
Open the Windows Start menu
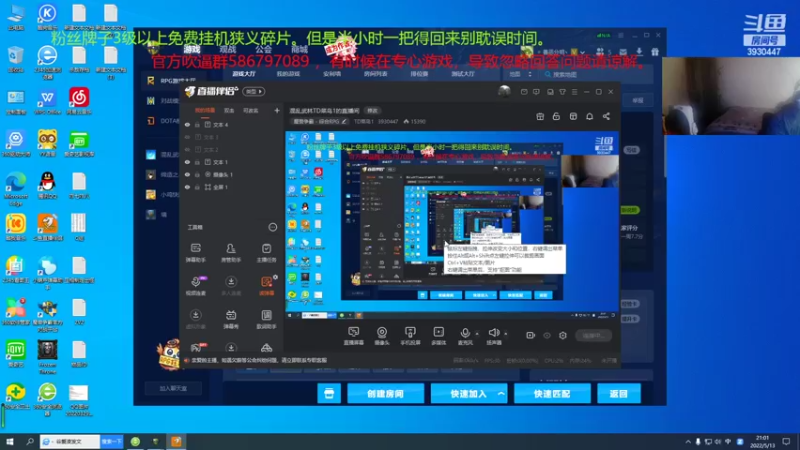point(10,441)
